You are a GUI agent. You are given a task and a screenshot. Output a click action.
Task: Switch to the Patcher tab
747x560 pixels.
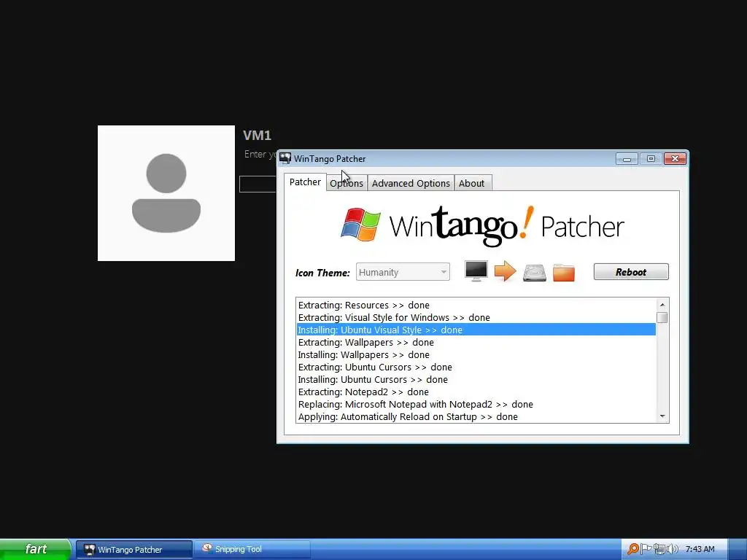coord(305,182)
